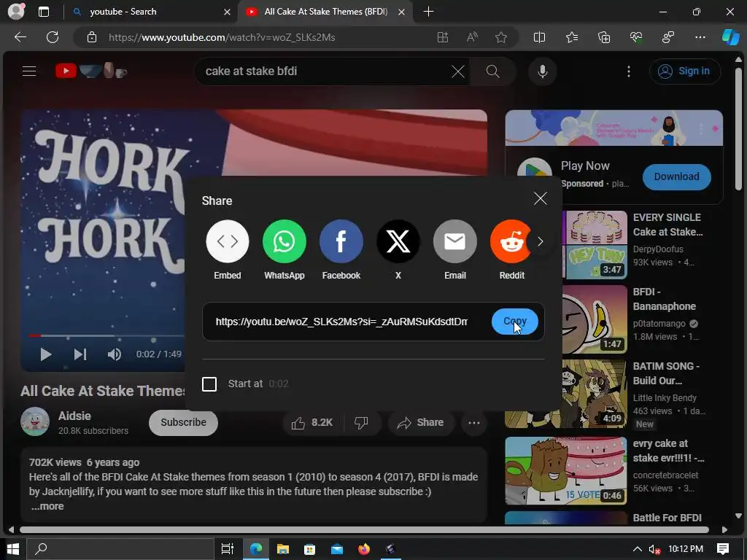The width and height of the screenshot is (747, 560).
Task: Seek on the video progress bar
Action: pos(107,335)
